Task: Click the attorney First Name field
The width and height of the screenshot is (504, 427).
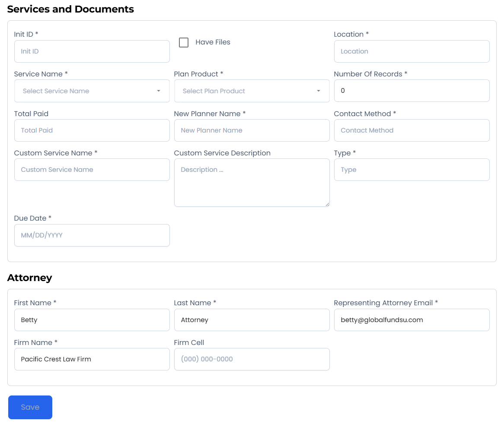Action: [x=92, y=320]
